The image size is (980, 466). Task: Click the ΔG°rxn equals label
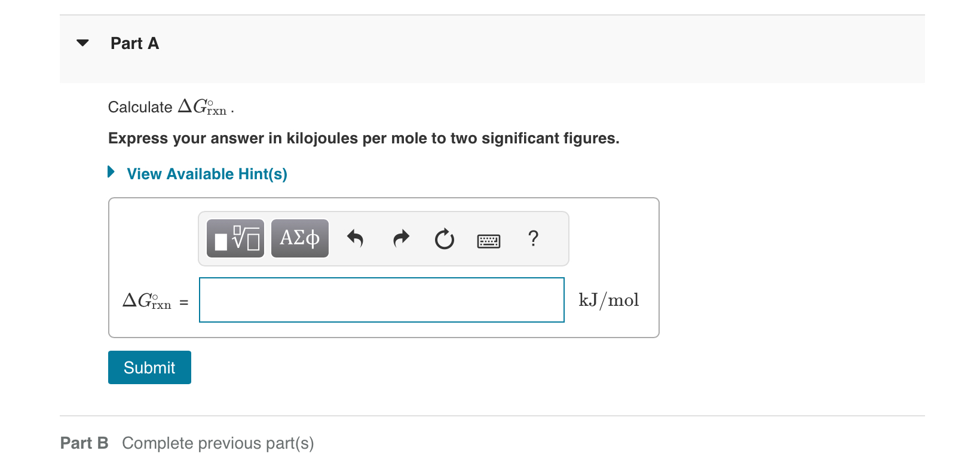[x=155, y=301]
